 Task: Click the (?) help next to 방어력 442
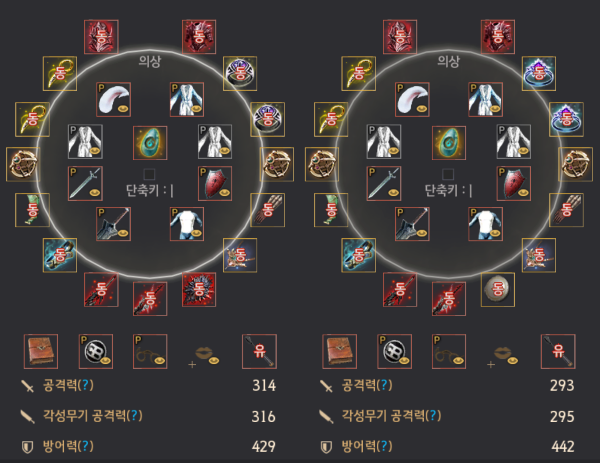tap(385, 446)
